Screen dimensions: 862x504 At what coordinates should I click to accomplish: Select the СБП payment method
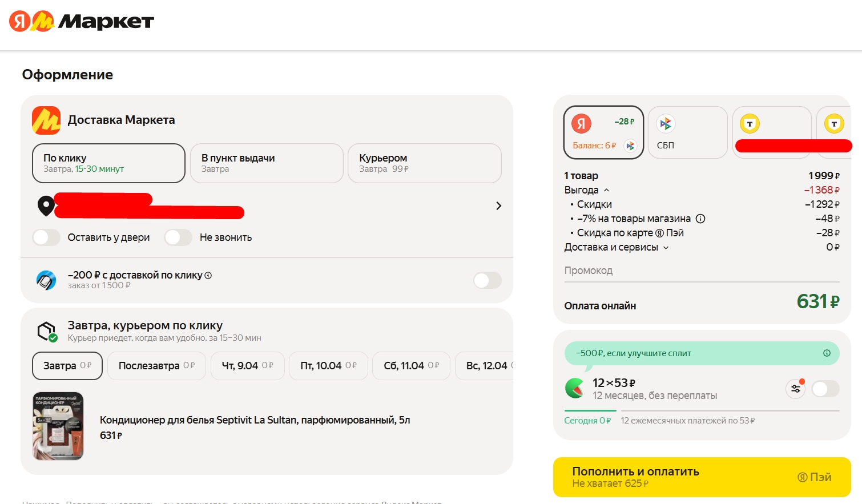[x=687, y=132]
